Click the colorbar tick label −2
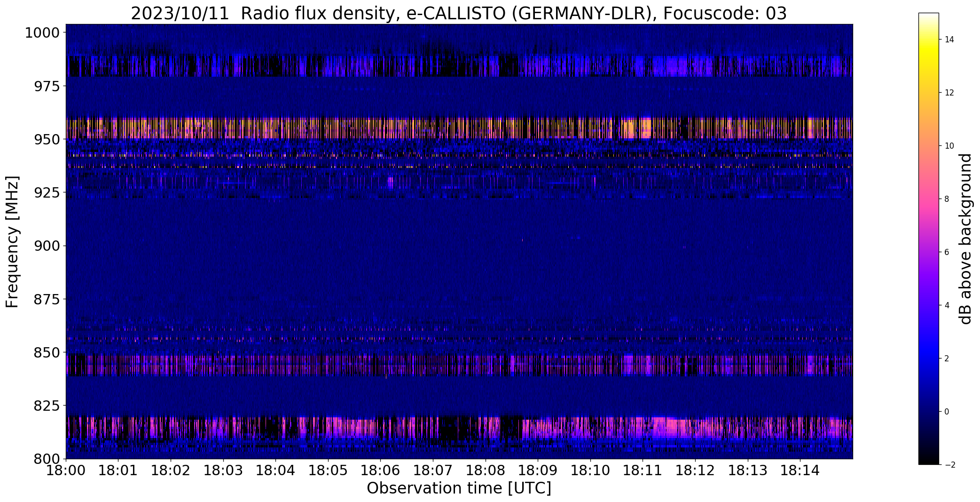Viewport: 980px width, 502px height. 949,465
